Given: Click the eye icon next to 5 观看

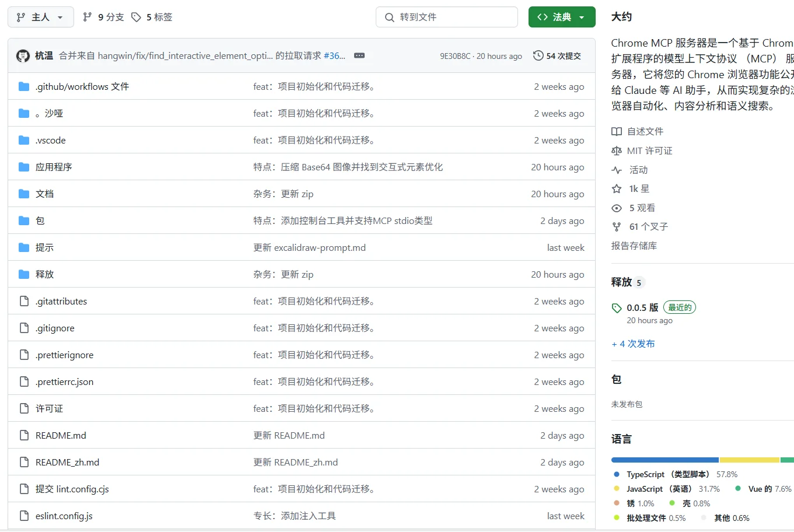Looking at the screenshot, I should pyautogui.click(x=617, y=208).
